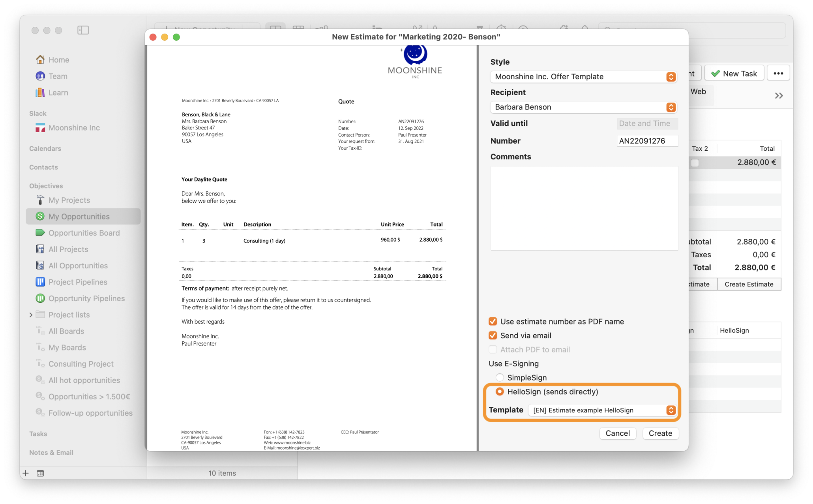Click the HelloSign column header in background
Image resolution: width=813 pixels, height=504 pixels.
tap(734, 330)
